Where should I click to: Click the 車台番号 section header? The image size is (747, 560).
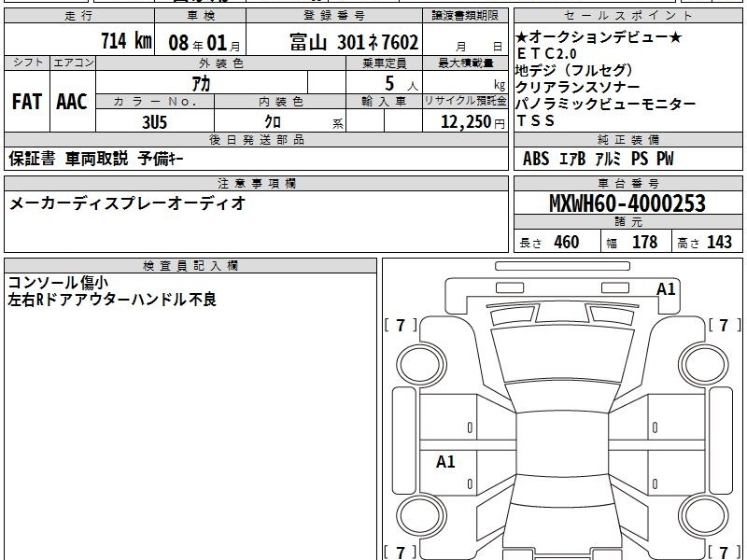(x=627, y=183)
